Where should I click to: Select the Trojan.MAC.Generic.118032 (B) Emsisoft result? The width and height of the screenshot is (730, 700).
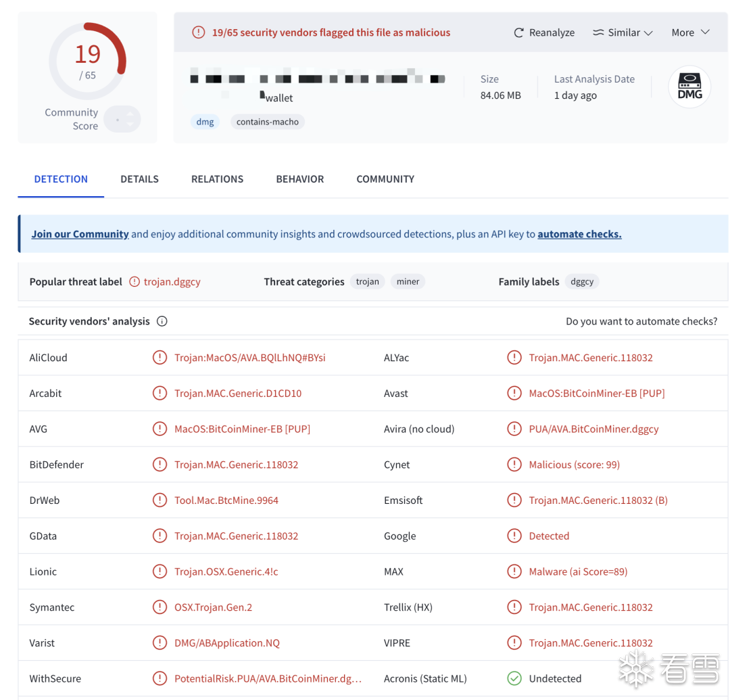598,500
